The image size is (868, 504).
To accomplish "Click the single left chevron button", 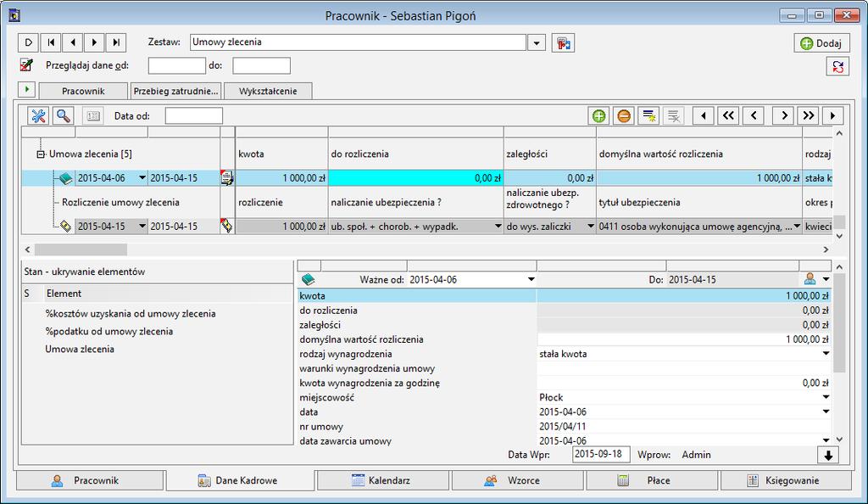I will 754,115.
